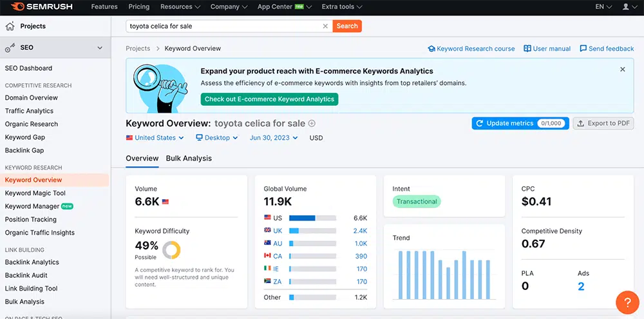Select the Overview tab
Viewport: 644px width, 319px height.
tap(142, 159)
